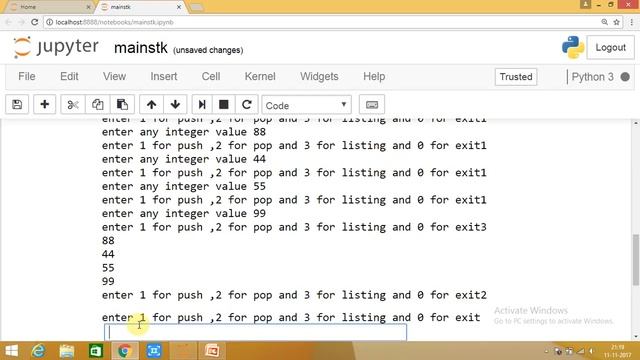Viewport: 640px width, 360px height.
Task: Rename notebook by clicking mainstk title
Action: (x=141, y=48)
